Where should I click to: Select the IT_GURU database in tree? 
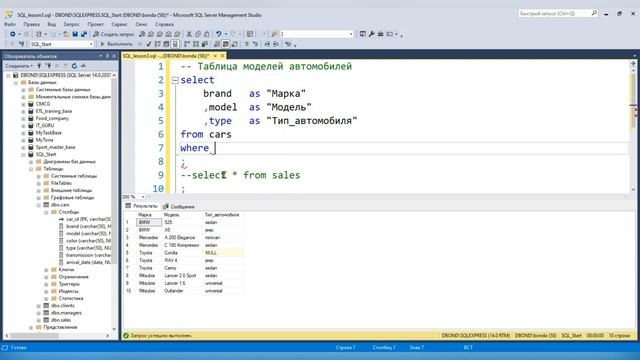[45, 125]
